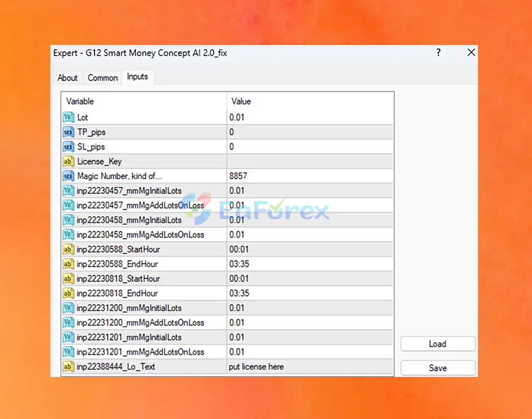Image resolution: width=532 pixels, height=419 pixels.
Task: Select the TP_pips value cell
Action: pos(310,132)
